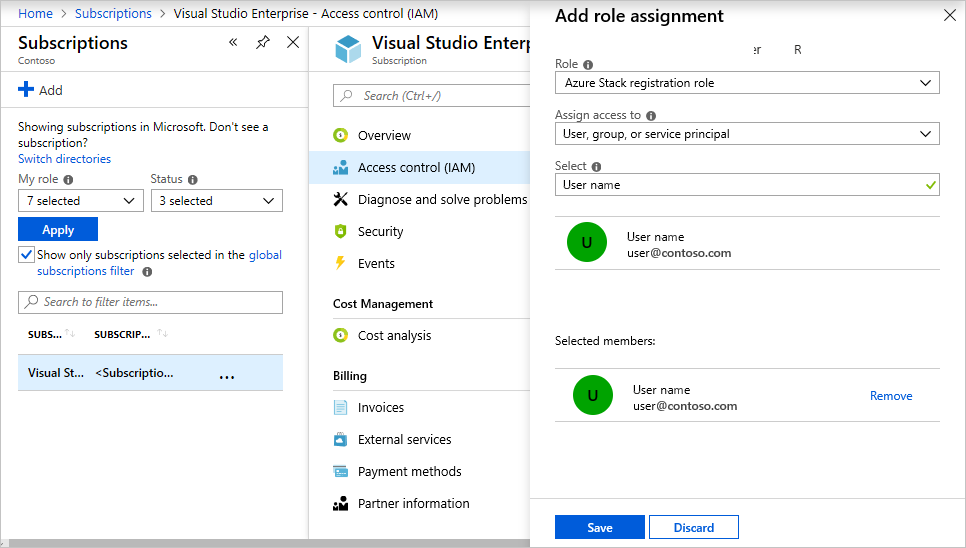Image resolution: width=966 pixels, height=548 pixels.
Task: Expand the Assign access to dropdown
Action: pyautogui.click(x=746, y=134)
